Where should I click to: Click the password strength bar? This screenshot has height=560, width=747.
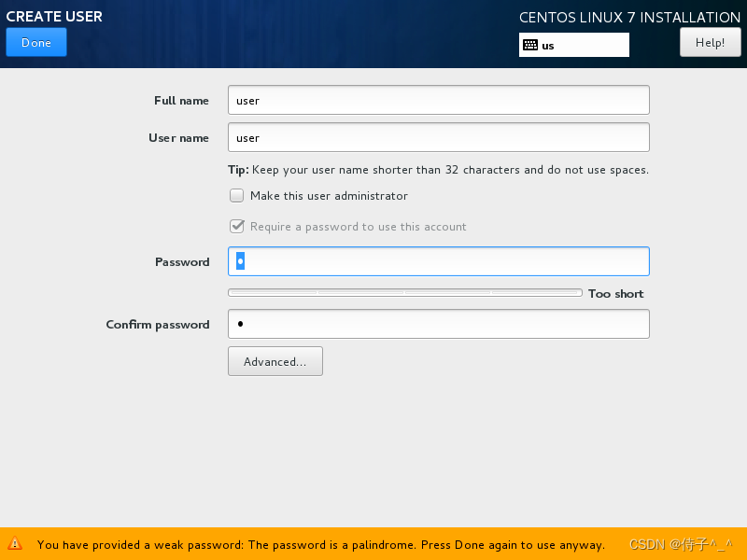point(405,293)
